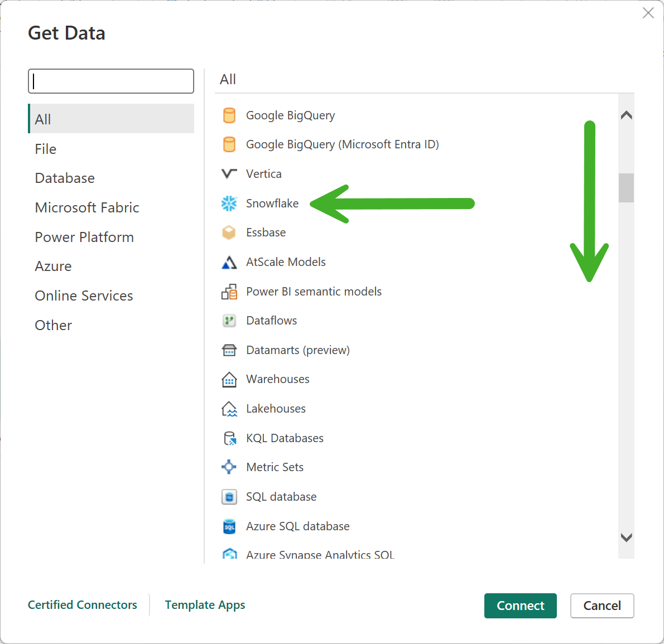
Task: Click the Google BigQuery connector icon
Action: pyautogui.click(x=229, y=115)
